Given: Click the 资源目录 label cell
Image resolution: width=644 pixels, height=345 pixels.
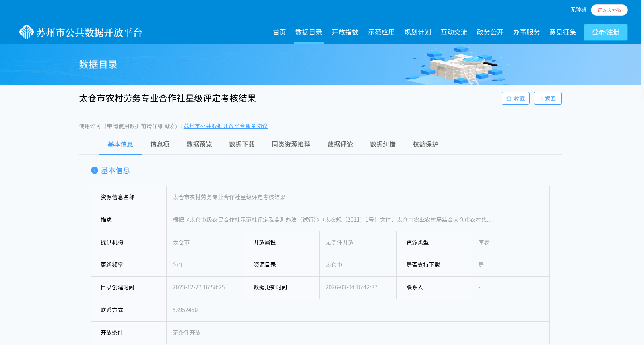Looking at the screenshot, I should (x=282, y=265).
